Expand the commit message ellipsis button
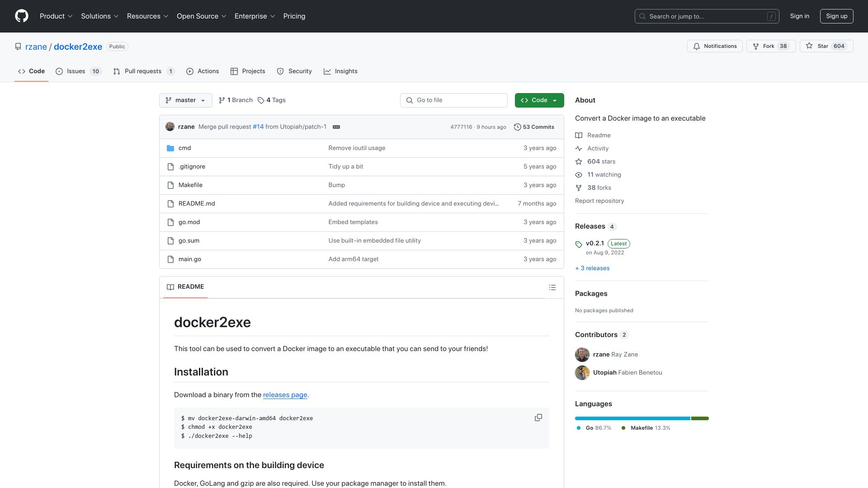 (336, 127)
